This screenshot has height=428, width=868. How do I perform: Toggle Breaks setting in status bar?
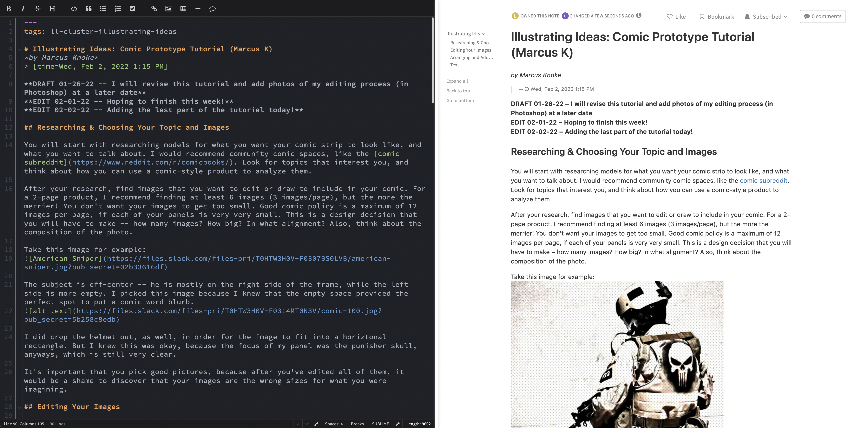tap(357, 424)
